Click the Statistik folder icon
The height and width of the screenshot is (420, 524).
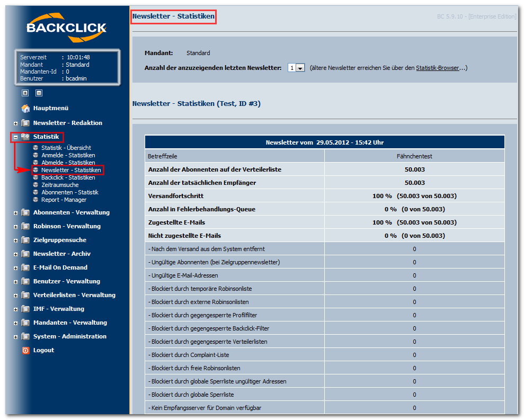[25, 136]
